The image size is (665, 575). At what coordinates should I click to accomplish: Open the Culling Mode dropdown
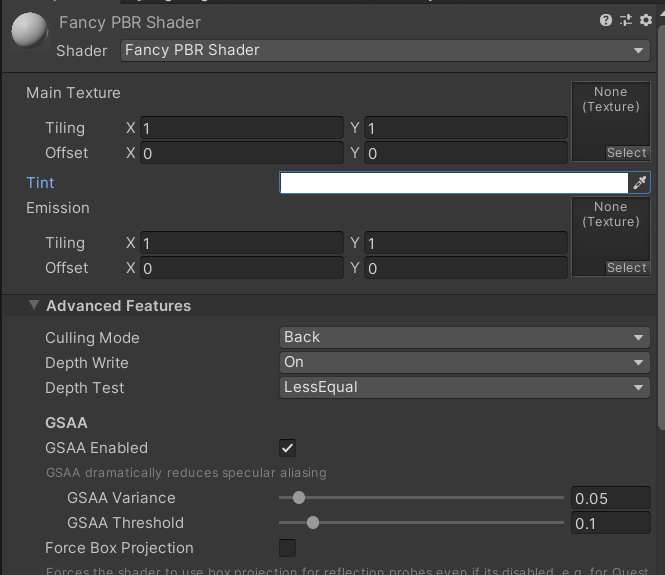tap(464, 338)
